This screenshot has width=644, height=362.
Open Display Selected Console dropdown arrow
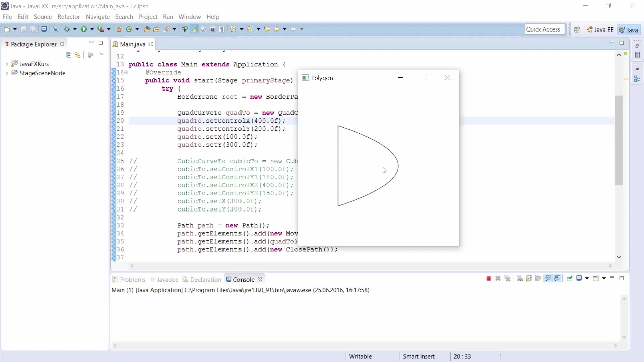587,279
